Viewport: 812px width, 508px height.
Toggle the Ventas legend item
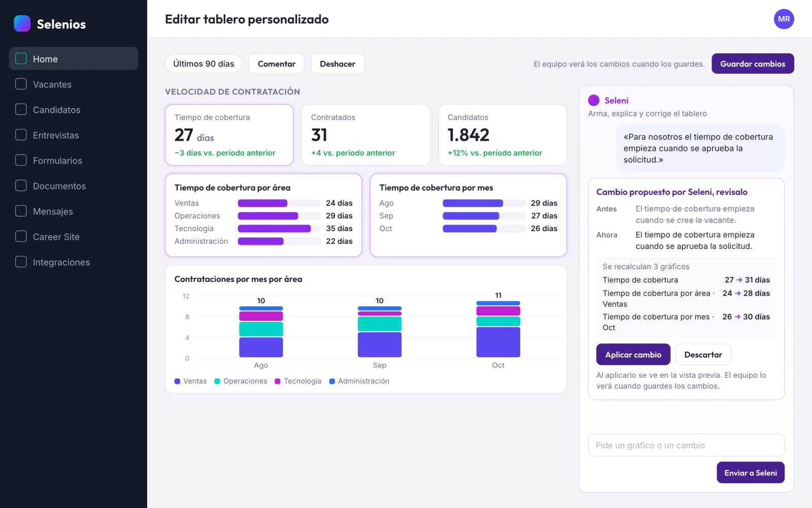tap(190, 381)
